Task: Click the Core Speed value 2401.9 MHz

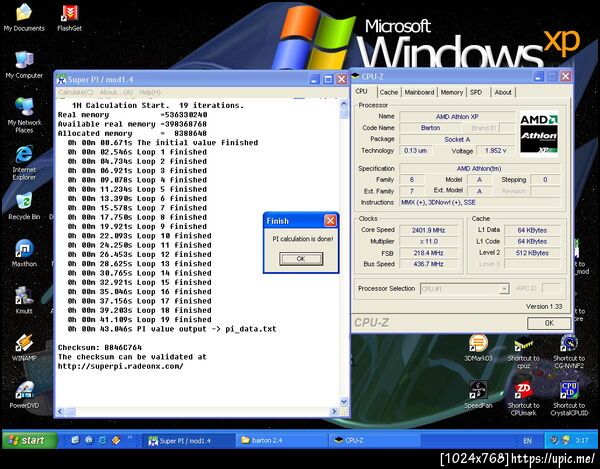Action: click(x=428, y=230)
